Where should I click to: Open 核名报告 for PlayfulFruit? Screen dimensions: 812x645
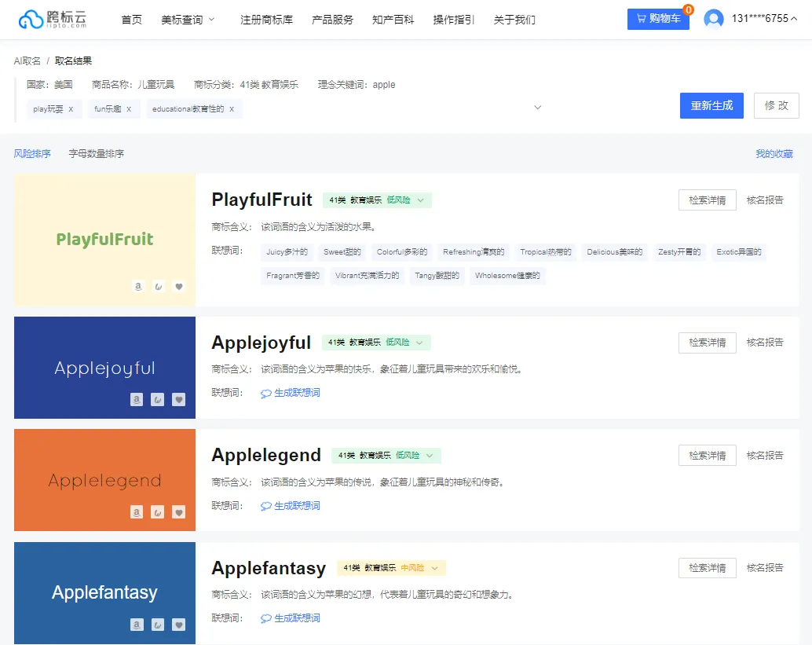coord(765,200)
